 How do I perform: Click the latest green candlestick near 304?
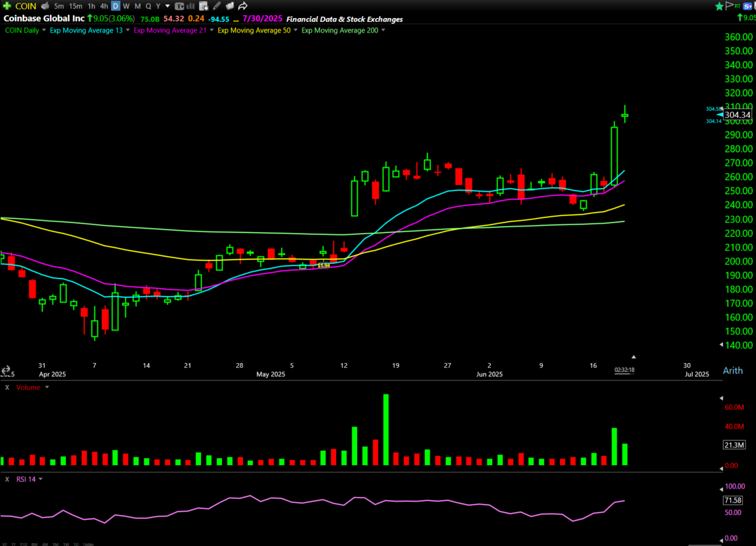click(x=625, y=115)
